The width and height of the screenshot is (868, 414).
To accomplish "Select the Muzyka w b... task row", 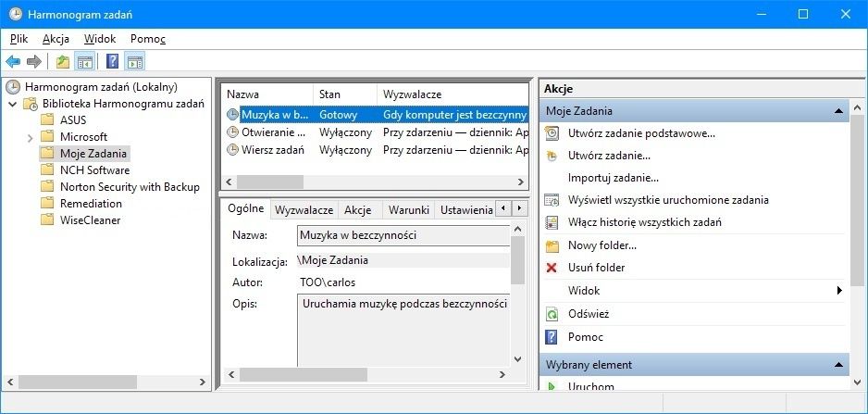I will [377, 115].
